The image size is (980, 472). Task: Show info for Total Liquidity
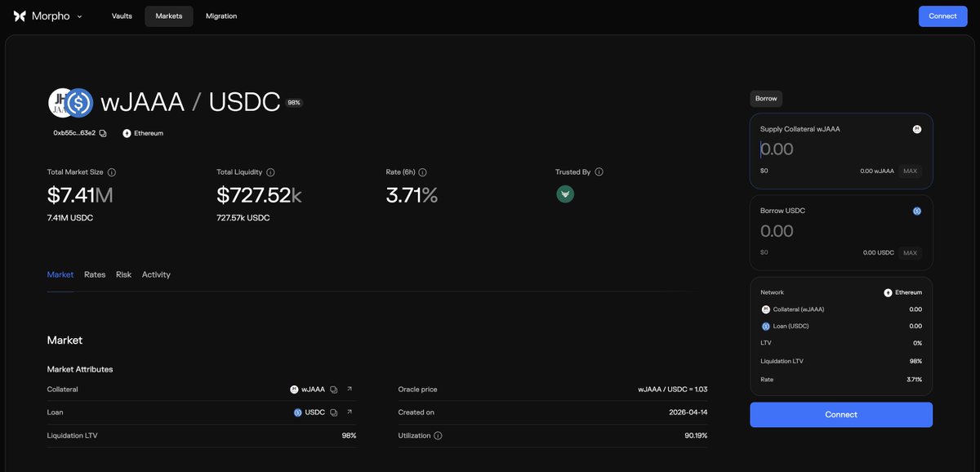point(270,172)
